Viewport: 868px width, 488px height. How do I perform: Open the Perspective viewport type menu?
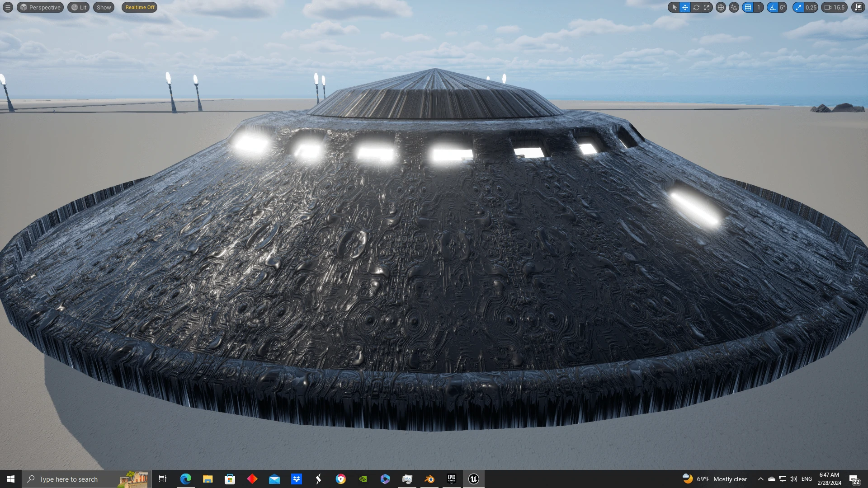(40, 7)
